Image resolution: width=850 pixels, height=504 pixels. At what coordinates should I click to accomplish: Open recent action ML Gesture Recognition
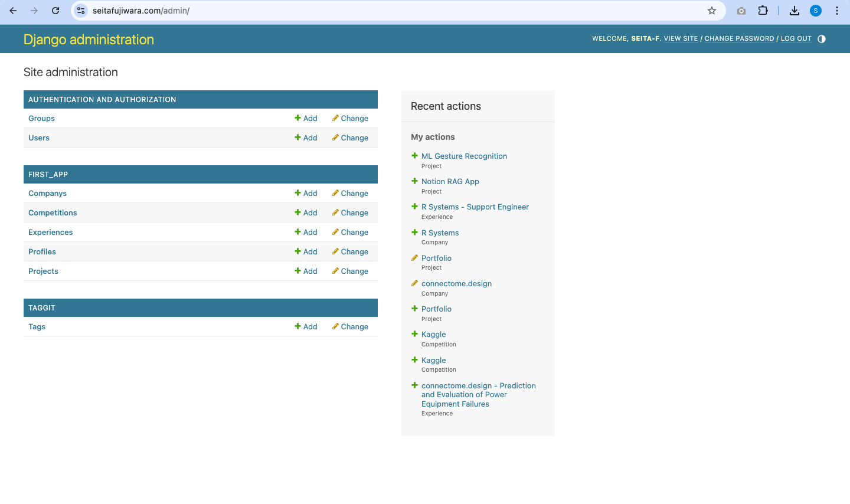[x=464, y=156]
